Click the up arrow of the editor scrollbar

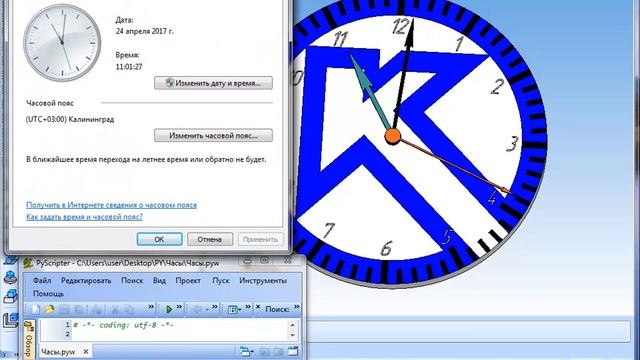pyautogui.click(x=292, y=325)
